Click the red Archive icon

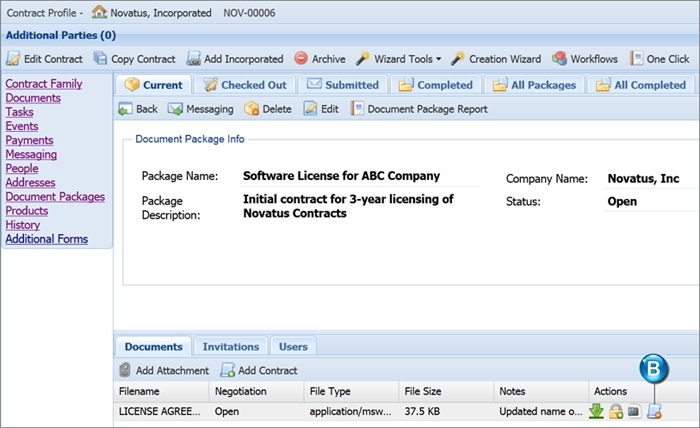[x=301, y=58]
